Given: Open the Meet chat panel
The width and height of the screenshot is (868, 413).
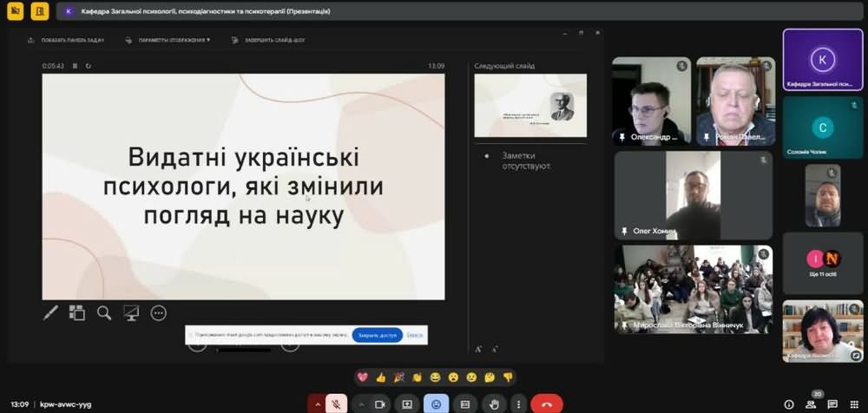Looking at the screenshot, I should point(832,404).
